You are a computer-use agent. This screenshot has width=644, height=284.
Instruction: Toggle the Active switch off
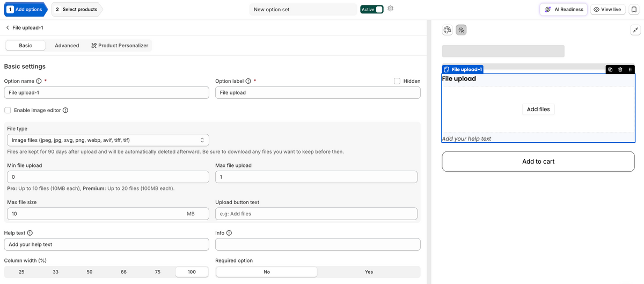[x=372, y=9]
